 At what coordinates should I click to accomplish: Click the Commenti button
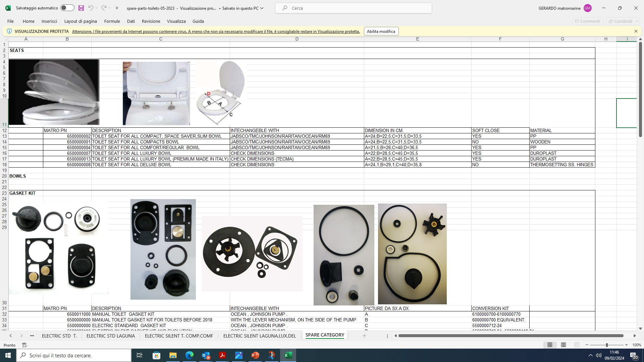tap(587, 21)
